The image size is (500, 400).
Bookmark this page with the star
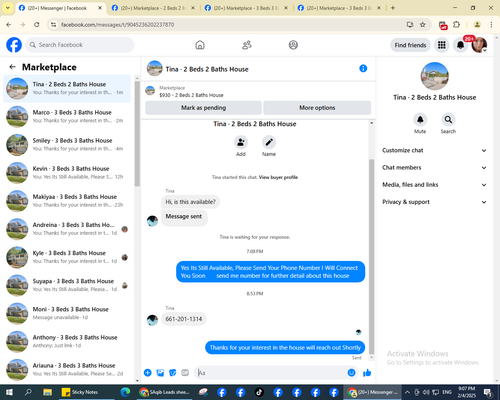tap(422, 24)
